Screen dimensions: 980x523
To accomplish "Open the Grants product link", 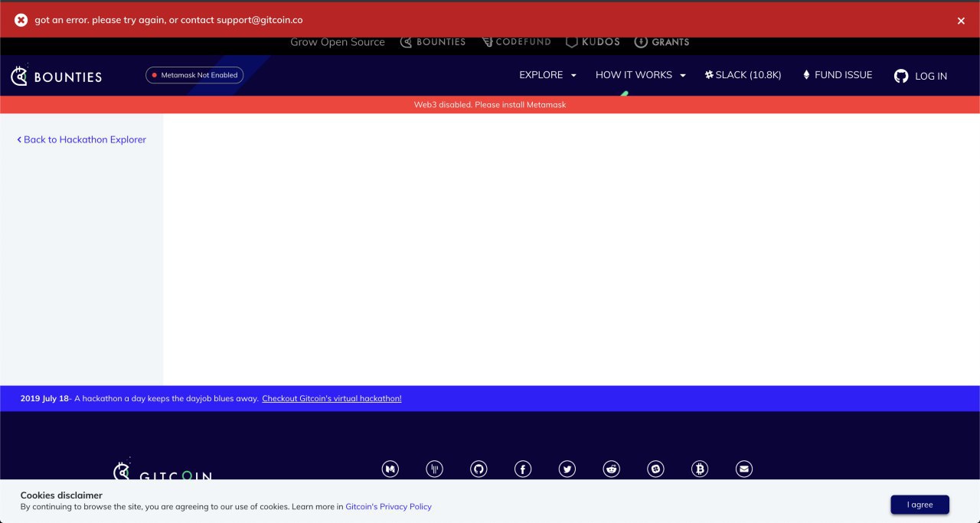I will pyautogui.click(x=661, y=42).
